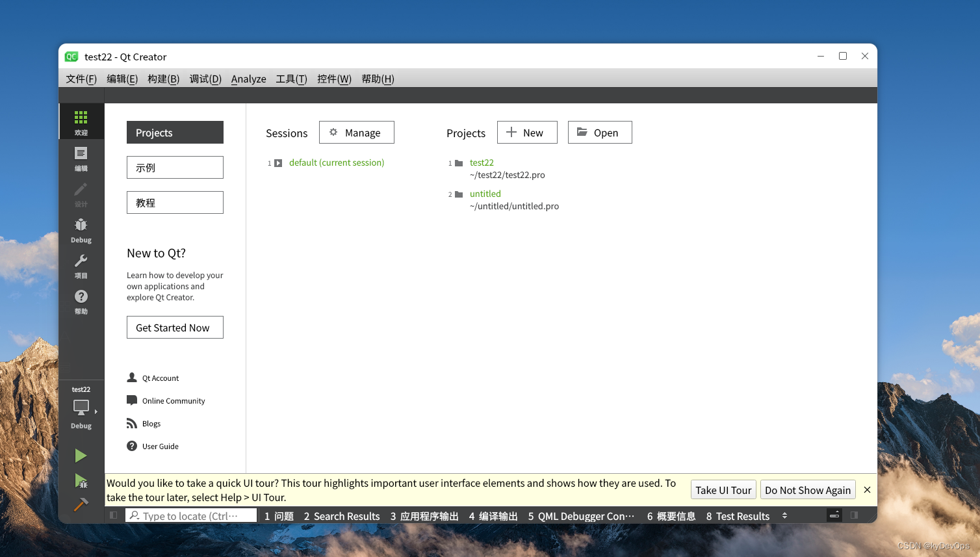Expand the kit selector arrow next to test22
Screen dimensions: 980x557
click(96, 411)
